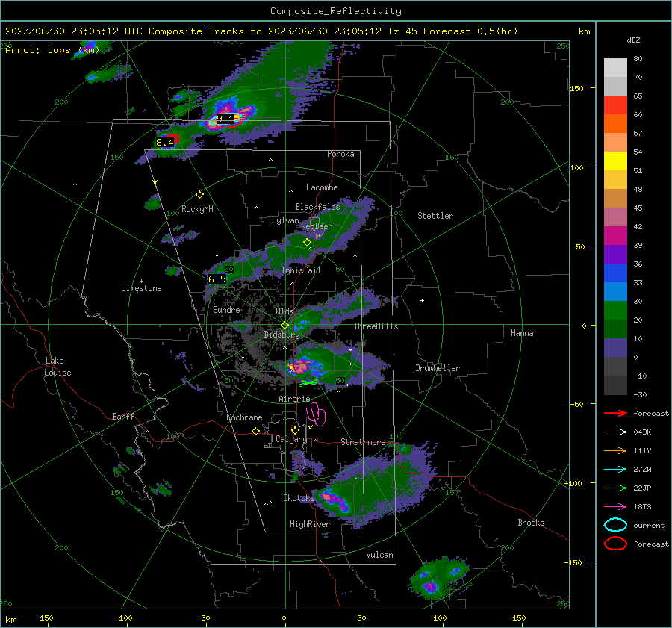Click the white 04DK arrow legend icon
The image size is (672, 628).
pos(615,432)
